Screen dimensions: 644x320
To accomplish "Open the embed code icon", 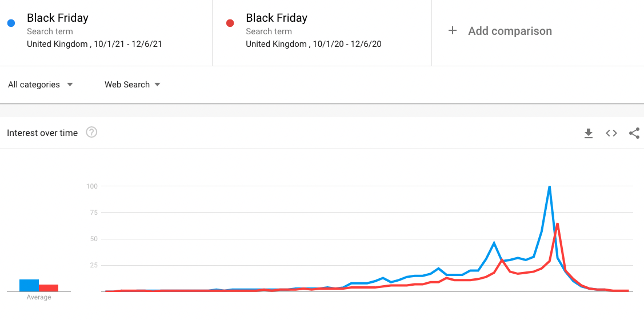I will point(611,133).
